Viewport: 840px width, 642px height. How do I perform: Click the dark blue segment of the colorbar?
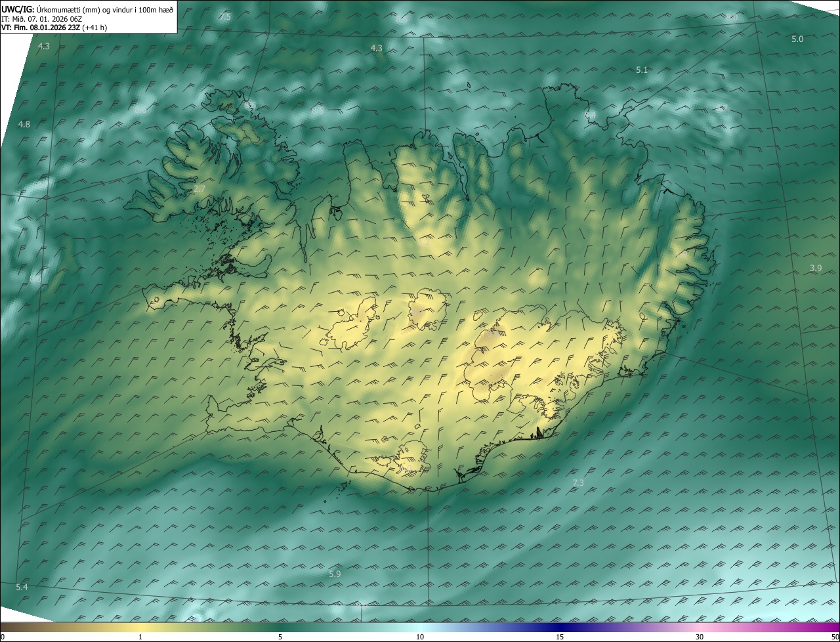(x=560, y=628)
